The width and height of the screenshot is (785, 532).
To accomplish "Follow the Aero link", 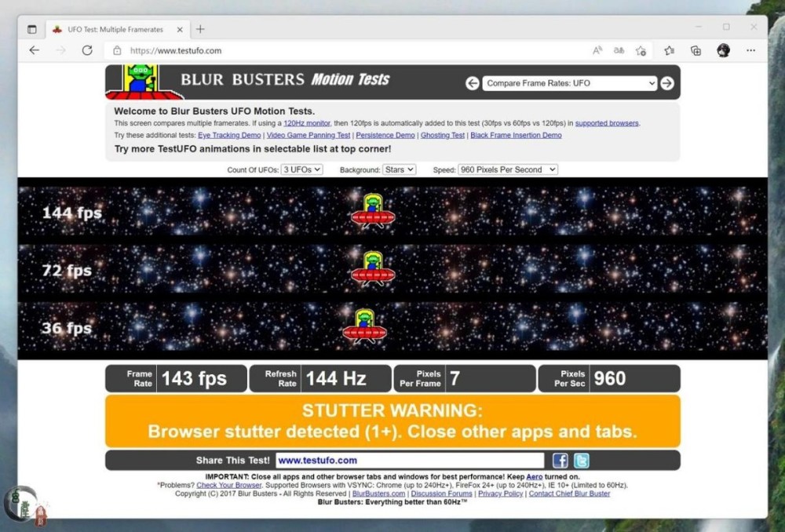I will click(534, 477).
